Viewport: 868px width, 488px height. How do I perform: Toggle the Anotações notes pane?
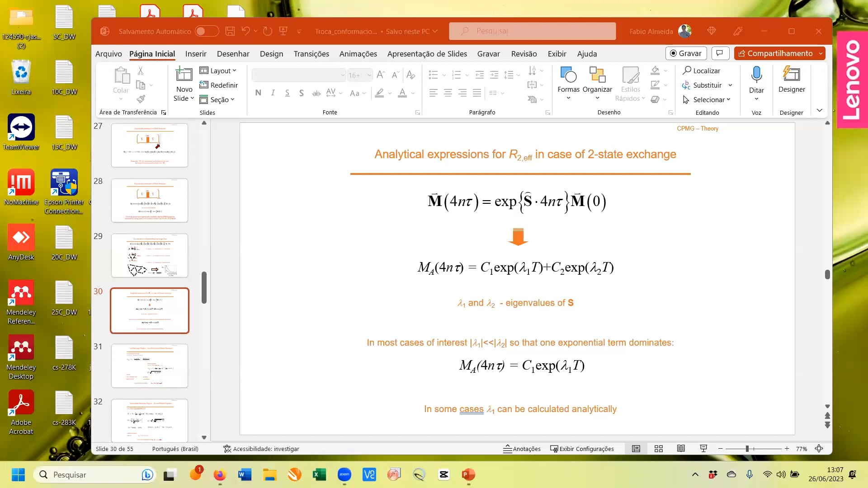point(522,449)
